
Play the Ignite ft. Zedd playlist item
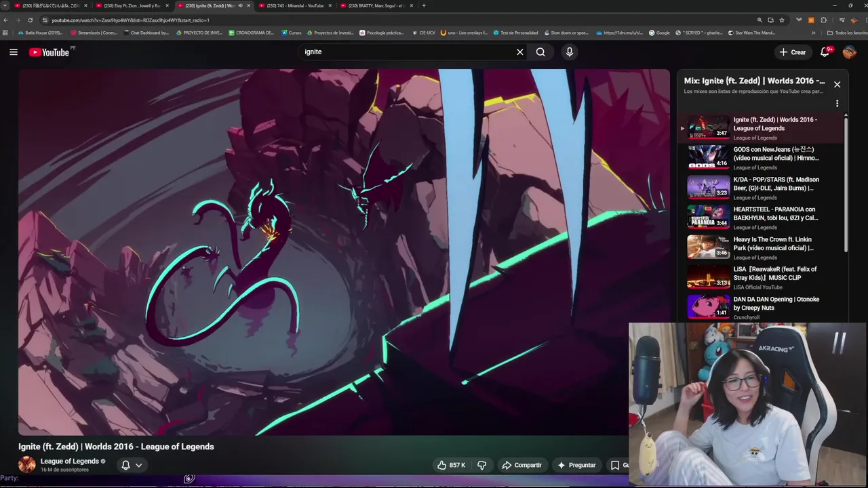click(x=762, y=128)
